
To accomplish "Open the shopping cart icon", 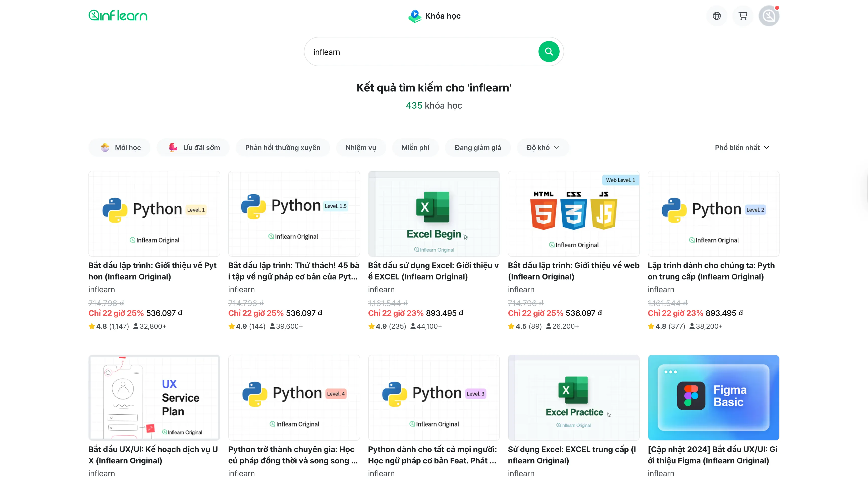I will (743, 16).
